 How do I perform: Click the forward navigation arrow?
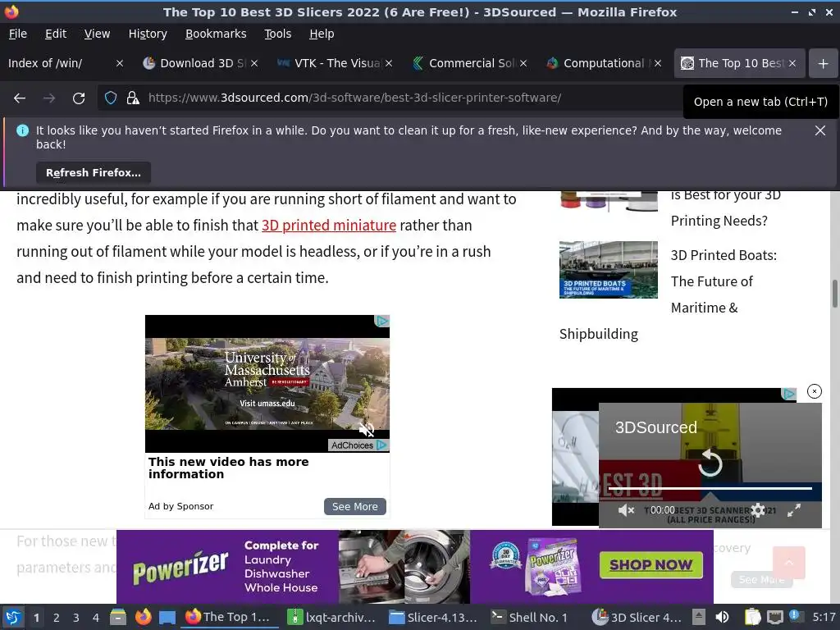(x=49, y=98)
